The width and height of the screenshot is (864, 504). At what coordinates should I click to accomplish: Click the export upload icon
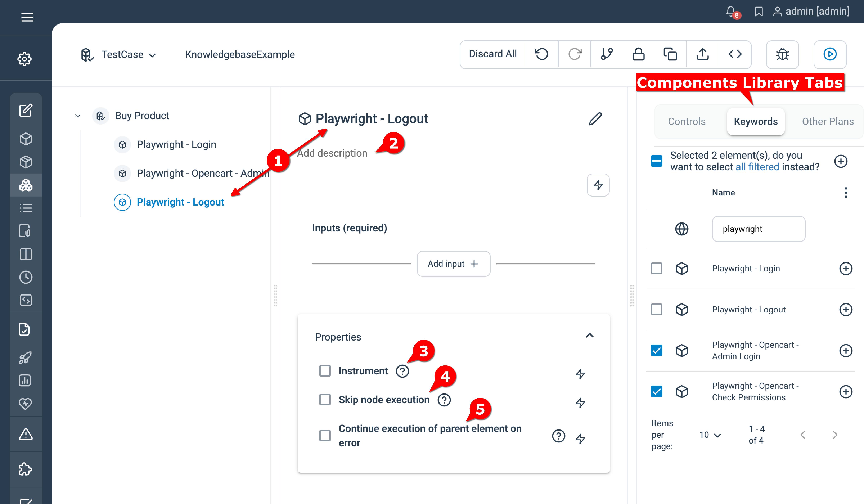[703, 54]
